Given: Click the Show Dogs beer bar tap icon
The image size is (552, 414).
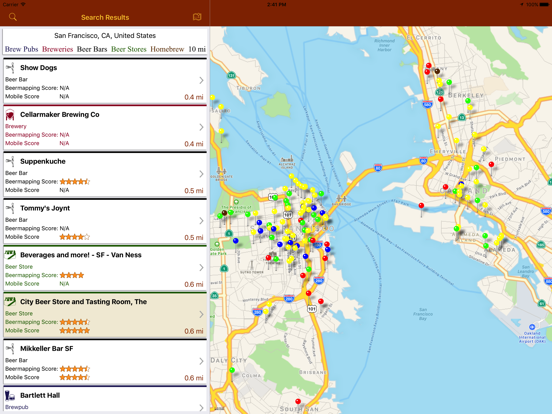Looking at the screenshot, I should pos(11,68).
